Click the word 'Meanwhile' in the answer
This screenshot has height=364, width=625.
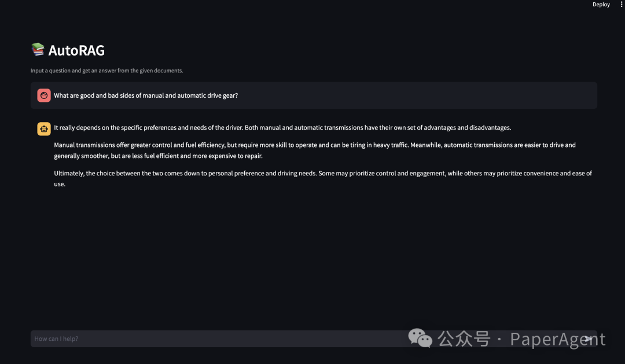tap(426, 145)
